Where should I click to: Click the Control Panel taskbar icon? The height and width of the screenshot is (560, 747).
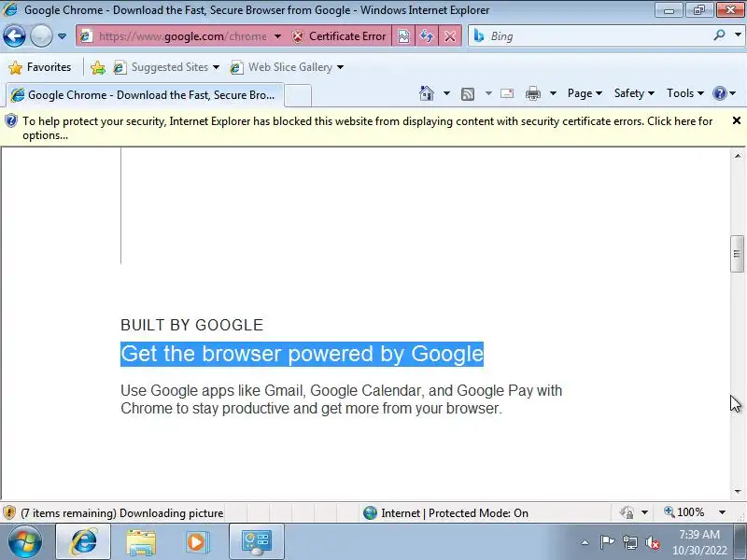pos(256,541)
